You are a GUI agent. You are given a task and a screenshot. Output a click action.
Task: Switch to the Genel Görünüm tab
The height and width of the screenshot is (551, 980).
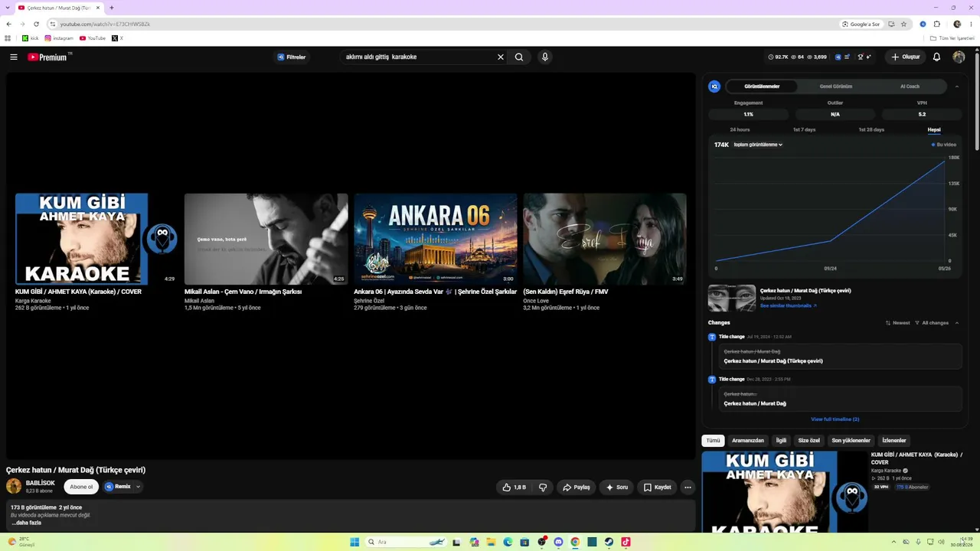click(836, 86)
